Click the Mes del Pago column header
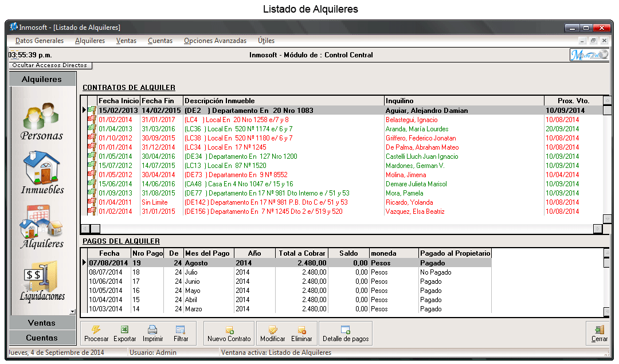The height and width of the screenshot is (364, 619). click(x=209, y=253)
